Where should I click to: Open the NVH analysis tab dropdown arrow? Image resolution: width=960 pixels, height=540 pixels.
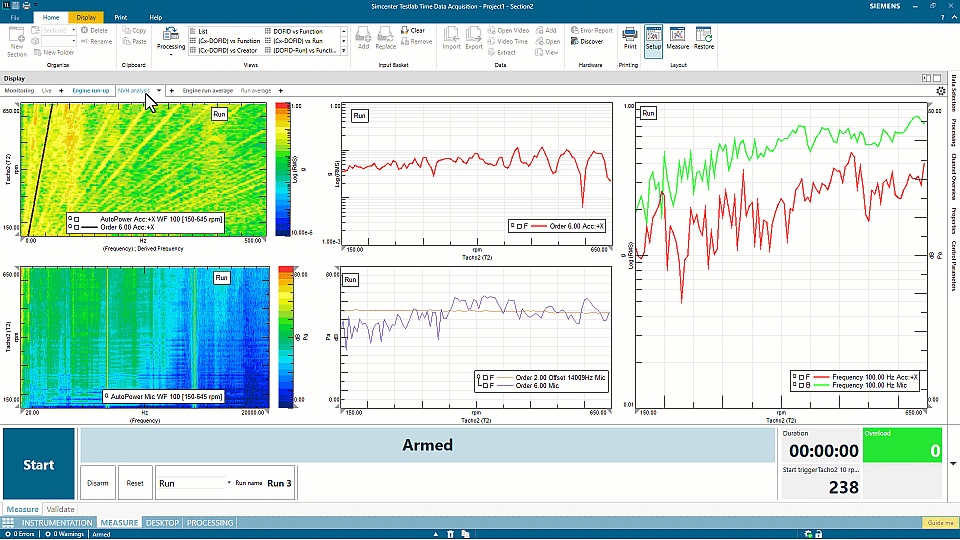[158, 91]
